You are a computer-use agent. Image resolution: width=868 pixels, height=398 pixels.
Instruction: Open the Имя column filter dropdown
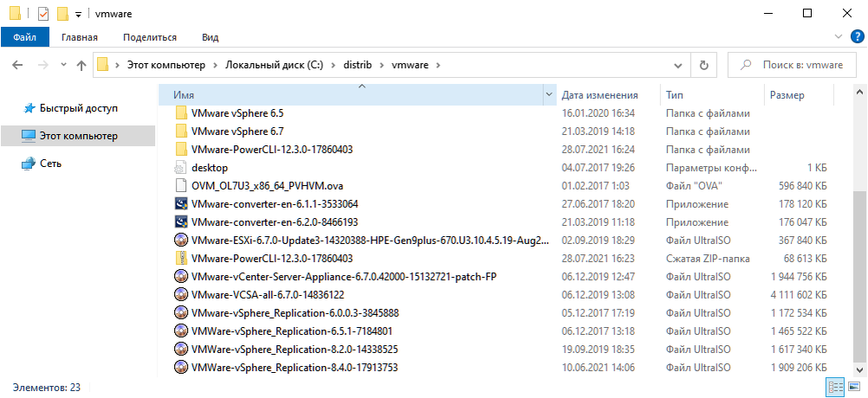[x=548, y=95]
